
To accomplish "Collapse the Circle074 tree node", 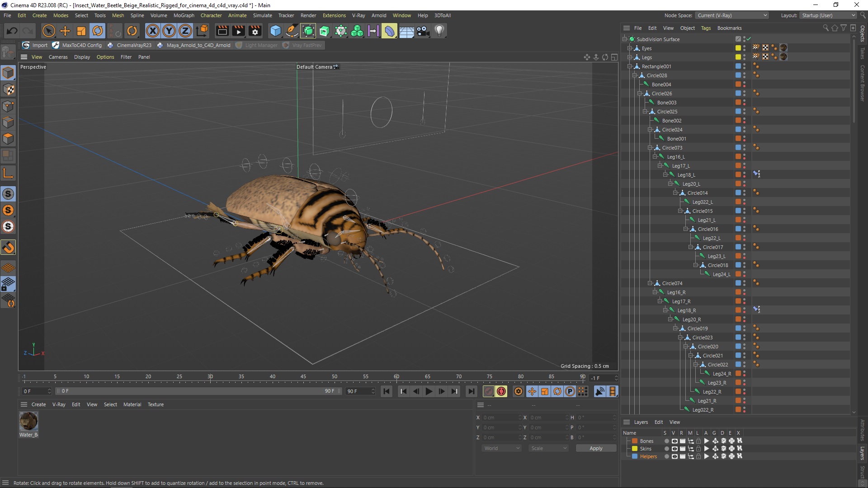I will (650, 283).
